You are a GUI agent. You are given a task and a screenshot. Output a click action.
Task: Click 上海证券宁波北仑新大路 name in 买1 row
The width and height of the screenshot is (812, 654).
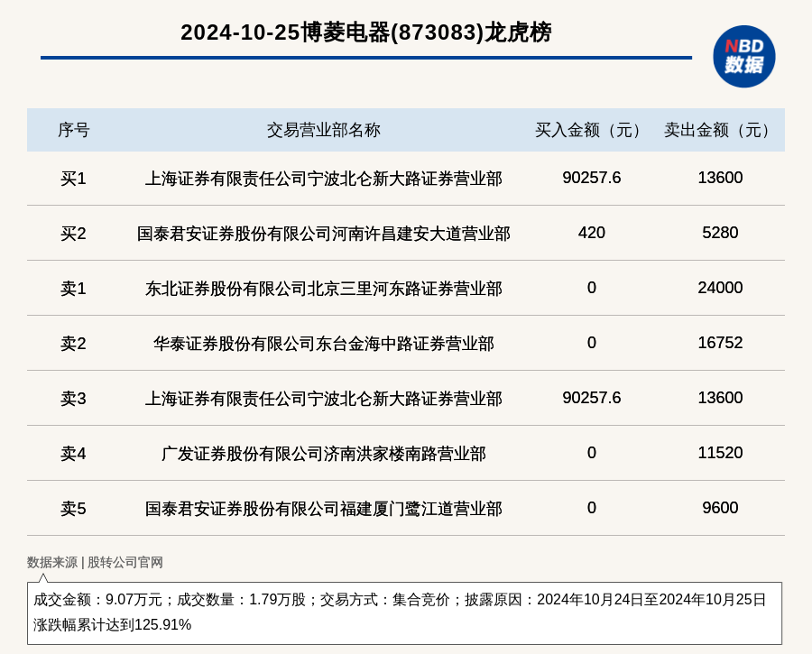324,179
